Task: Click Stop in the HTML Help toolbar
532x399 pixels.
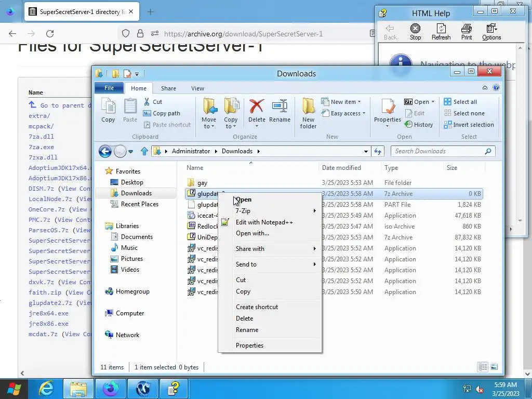Action: tap(415, 32)
